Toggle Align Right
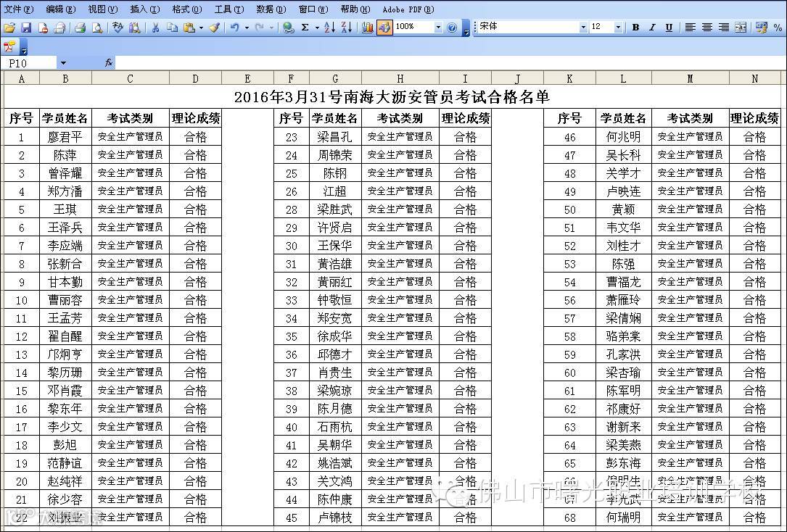This screenshot has width=787, height=532. (723, 28)
